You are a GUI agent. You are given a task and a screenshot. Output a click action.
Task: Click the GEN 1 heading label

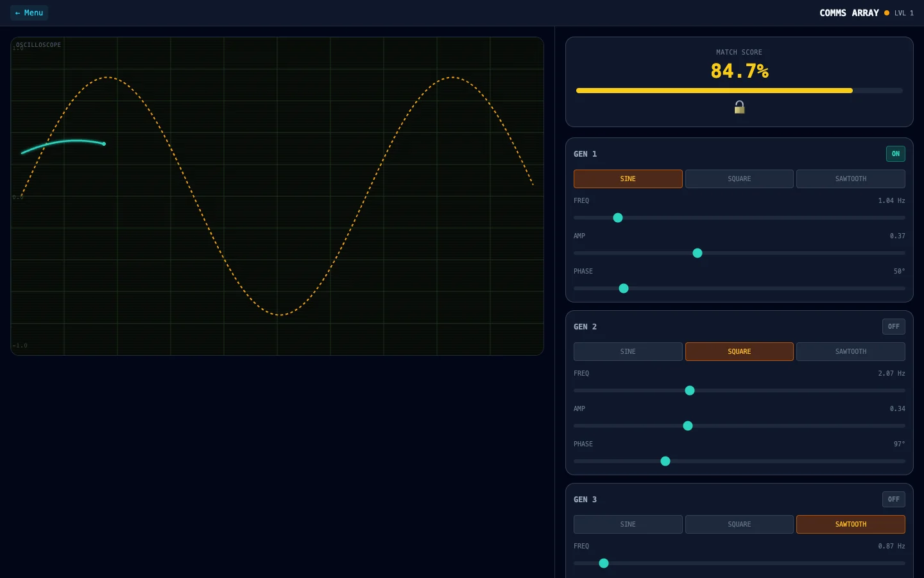pos(585,153)
